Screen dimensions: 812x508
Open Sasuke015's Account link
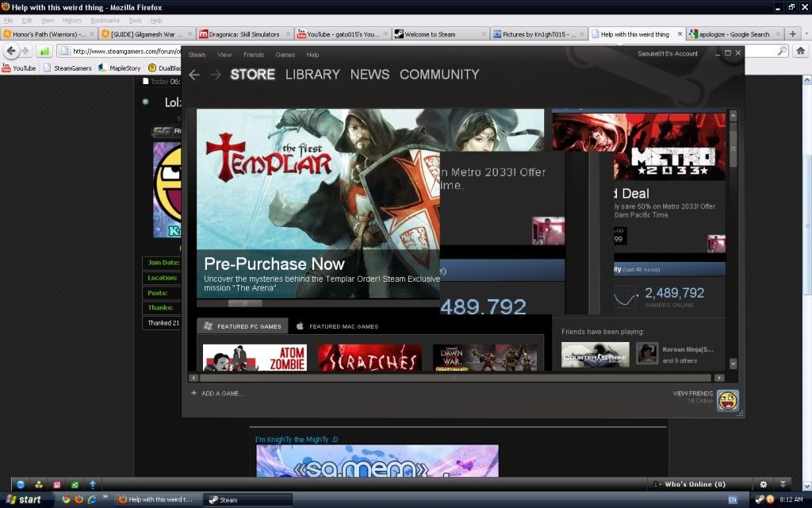tap(668, 53)
